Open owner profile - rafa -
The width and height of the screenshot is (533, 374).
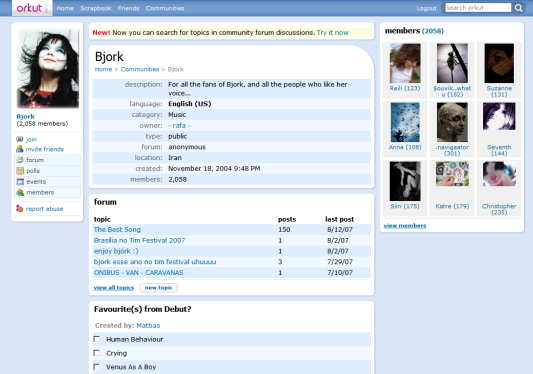tap(179, 125)
